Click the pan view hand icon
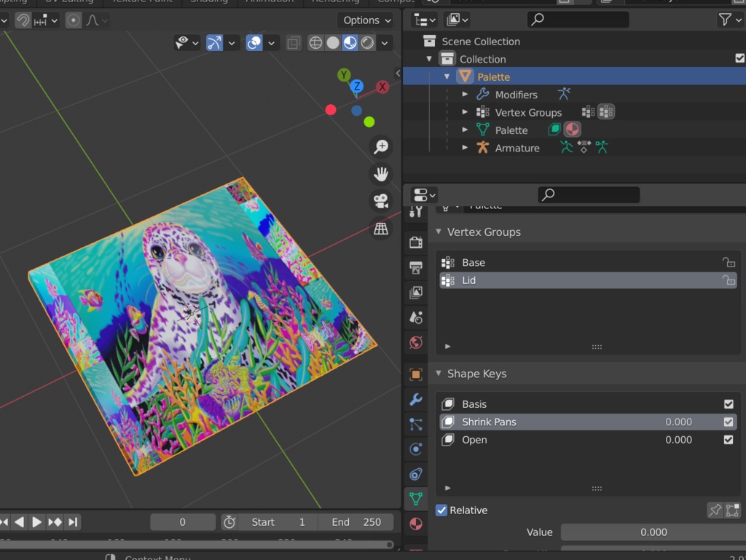The height and width of the screenshot is (560, 746). [380, 174]
